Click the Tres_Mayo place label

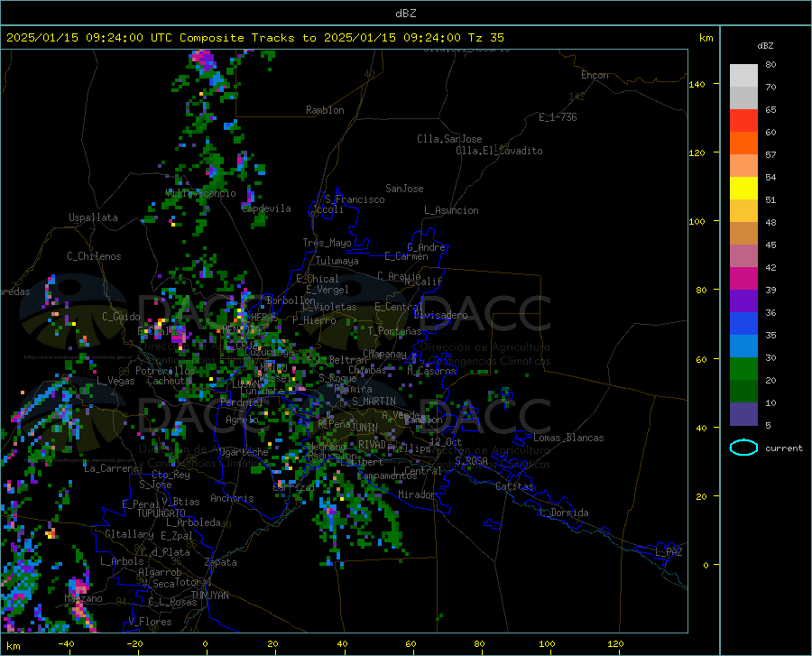[327, 243]
